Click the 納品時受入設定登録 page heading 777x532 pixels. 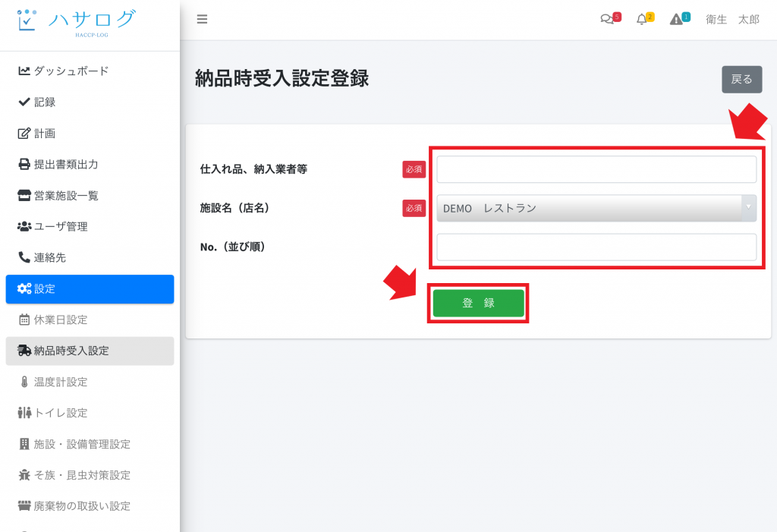coord(282,78)
